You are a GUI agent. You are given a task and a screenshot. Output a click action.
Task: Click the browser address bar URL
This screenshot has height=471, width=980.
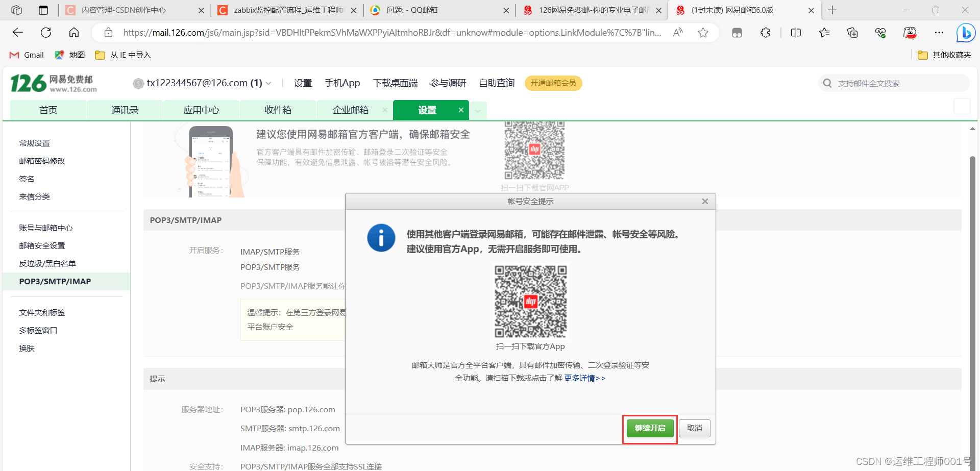[x=392, y=33]
